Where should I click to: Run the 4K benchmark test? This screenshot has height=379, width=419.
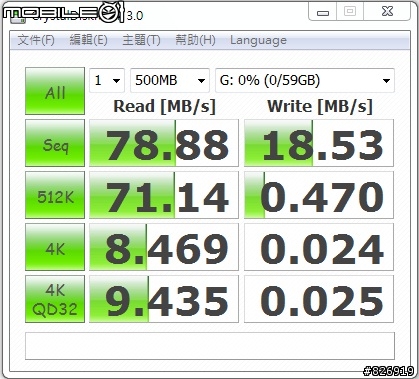[x=55, y=247]
